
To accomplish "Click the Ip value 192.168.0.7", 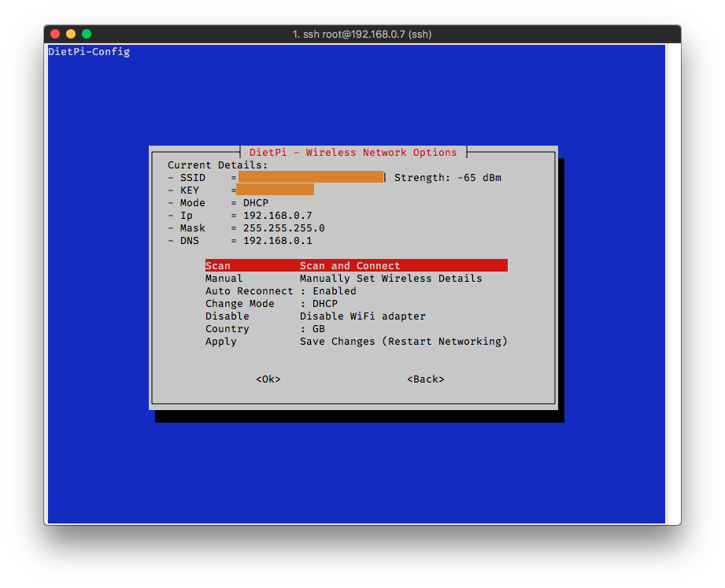I will 277,216.
